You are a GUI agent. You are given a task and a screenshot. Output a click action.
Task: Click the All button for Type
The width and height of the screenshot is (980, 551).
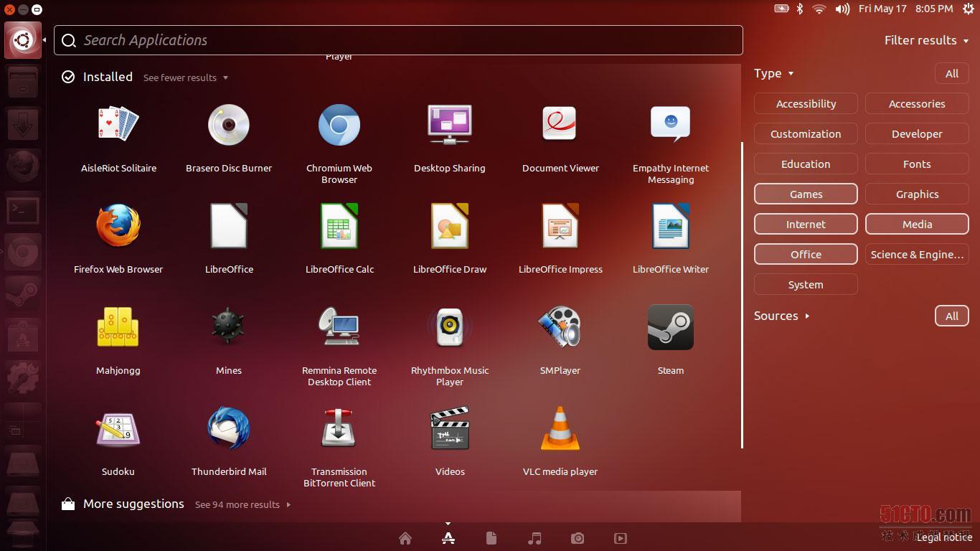click(x=952, y=73)
